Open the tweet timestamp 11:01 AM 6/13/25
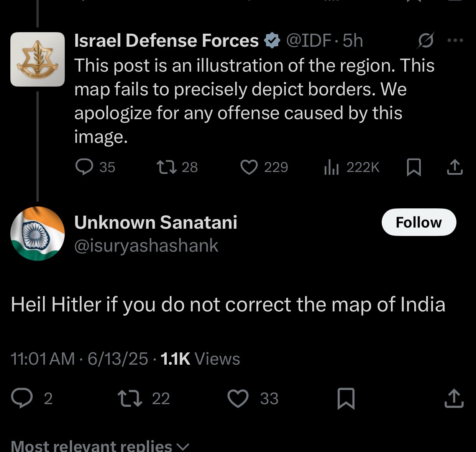Screen dimensions: 476x452 pyautogui.click(x=79, y=359)
